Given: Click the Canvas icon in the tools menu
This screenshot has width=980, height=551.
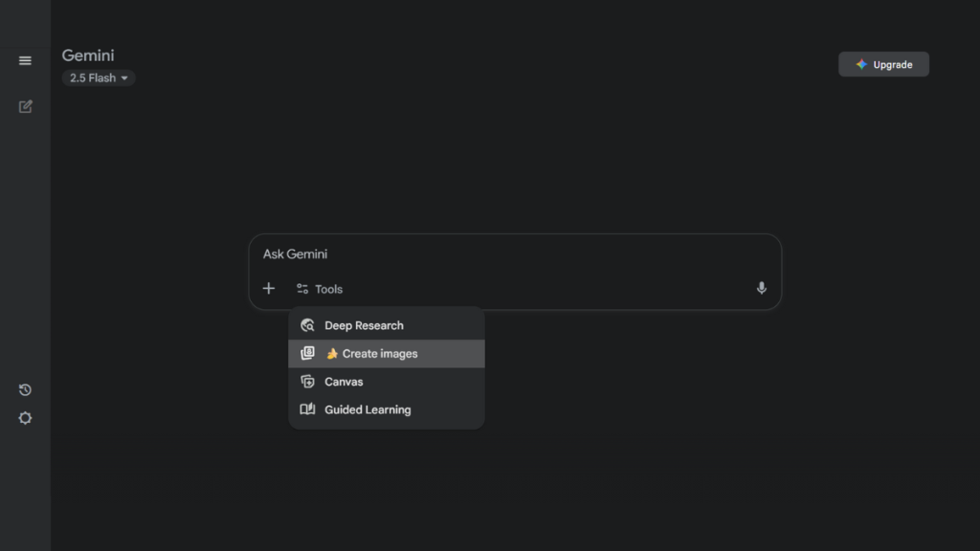Looking at the screenshot, I should [x=307, y=382].
